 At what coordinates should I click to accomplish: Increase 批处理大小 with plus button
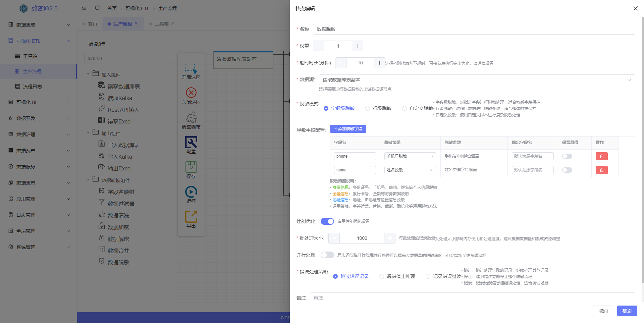point(390,238)
